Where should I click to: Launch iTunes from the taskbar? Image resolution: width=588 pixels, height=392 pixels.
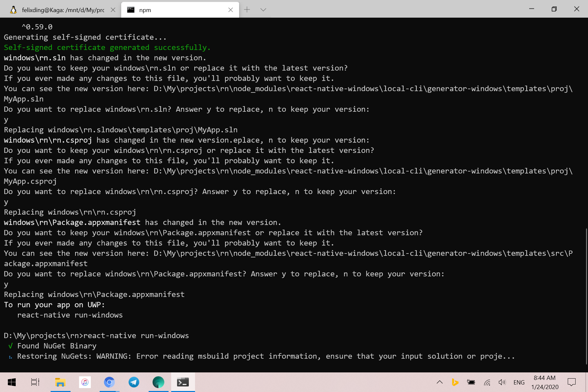(85, 382)
